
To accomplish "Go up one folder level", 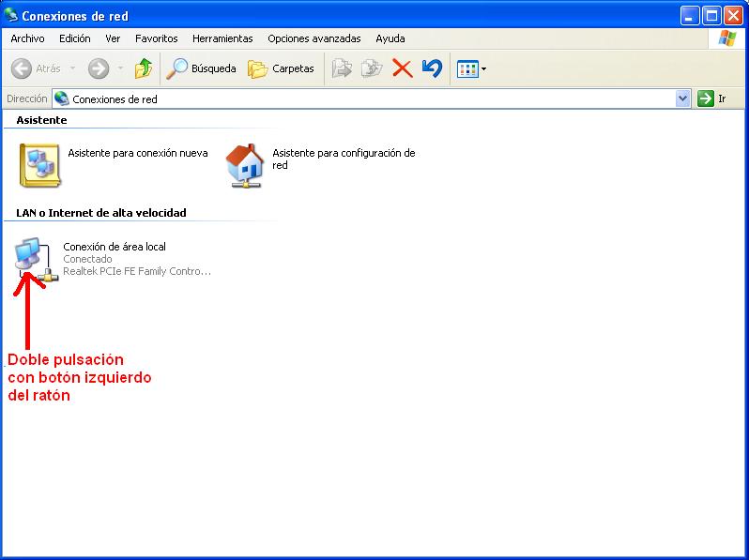I will click(144, 68).
